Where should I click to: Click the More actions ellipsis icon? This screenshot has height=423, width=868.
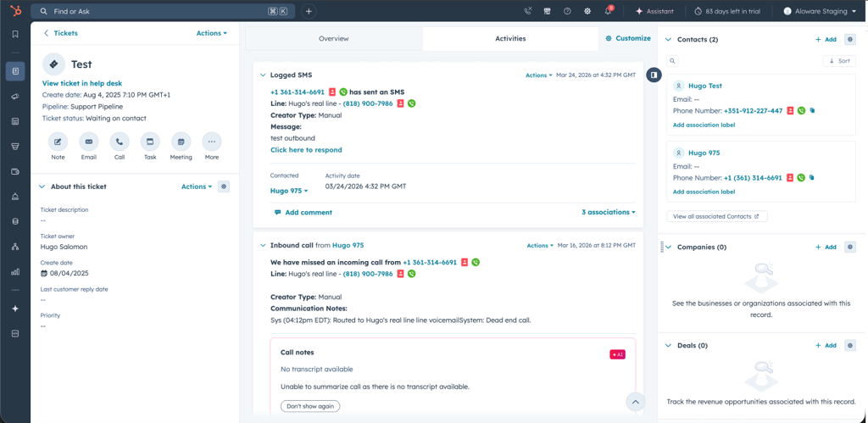coord(211,142)
